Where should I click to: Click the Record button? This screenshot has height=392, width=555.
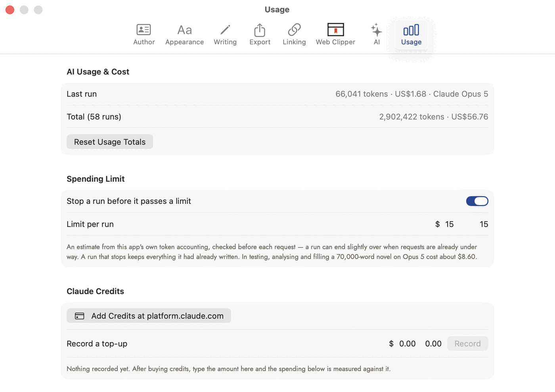pos(467,344)
